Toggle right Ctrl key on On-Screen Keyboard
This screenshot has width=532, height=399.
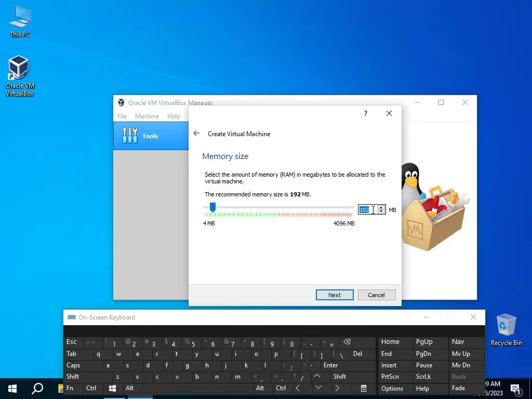pyautogui.click(x=282, y=388)
